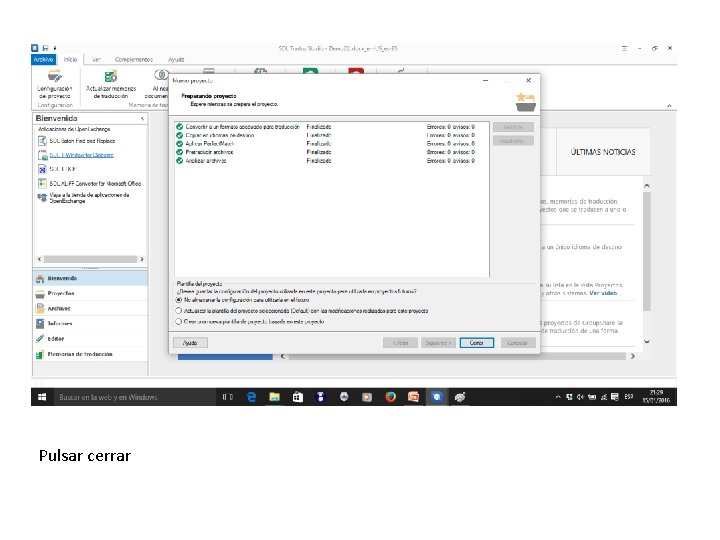720x540 pixels.
Task: Select the ÚLTIMAS NOTICIAS tab
Action: [x=603, y=152]
